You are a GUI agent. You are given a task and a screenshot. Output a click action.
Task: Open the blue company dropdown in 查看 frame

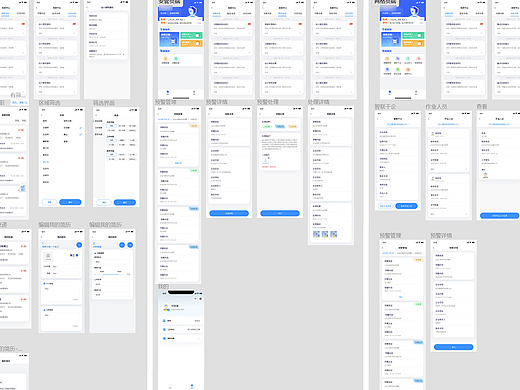coord(499,124)
